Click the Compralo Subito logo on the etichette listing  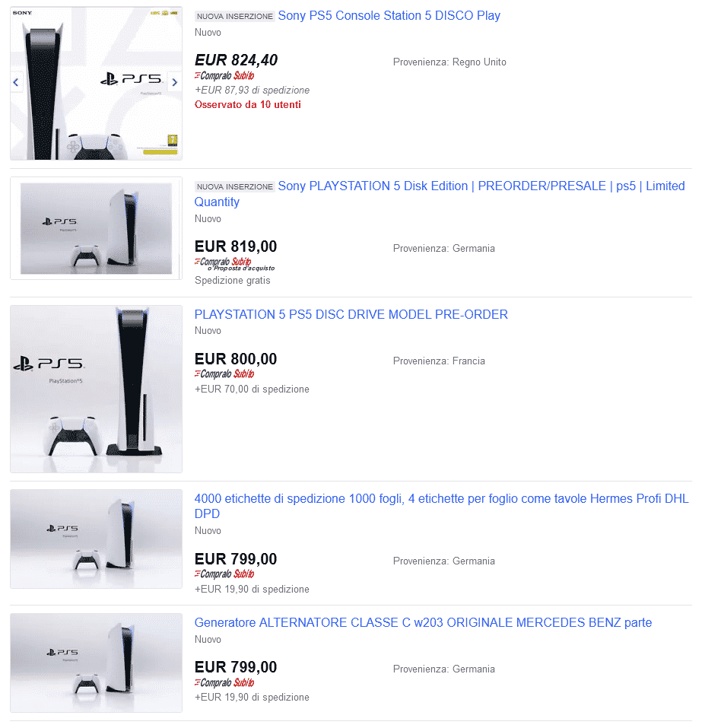(224, 574)
